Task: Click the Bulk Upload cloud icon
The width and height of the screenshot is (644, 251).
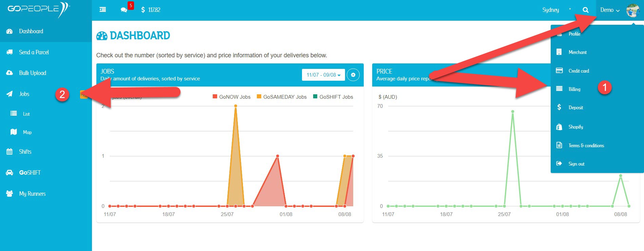Action: click(10, 73)
